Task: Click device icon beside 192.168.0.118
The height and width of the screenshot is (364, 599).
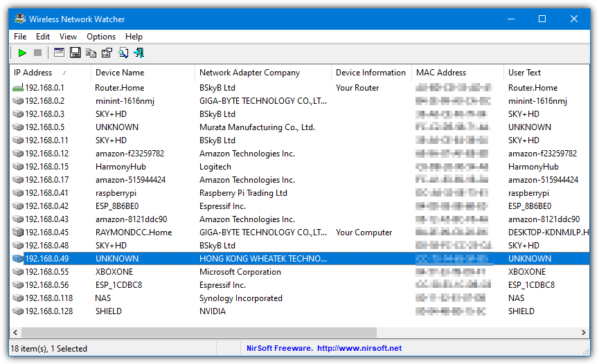Action: (x=18, y=298)
